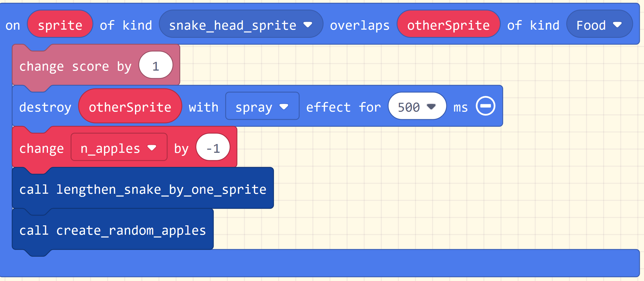644x281 pixels.
Task: Open the n_apples variable dropdown
Action: pos(119,147)
